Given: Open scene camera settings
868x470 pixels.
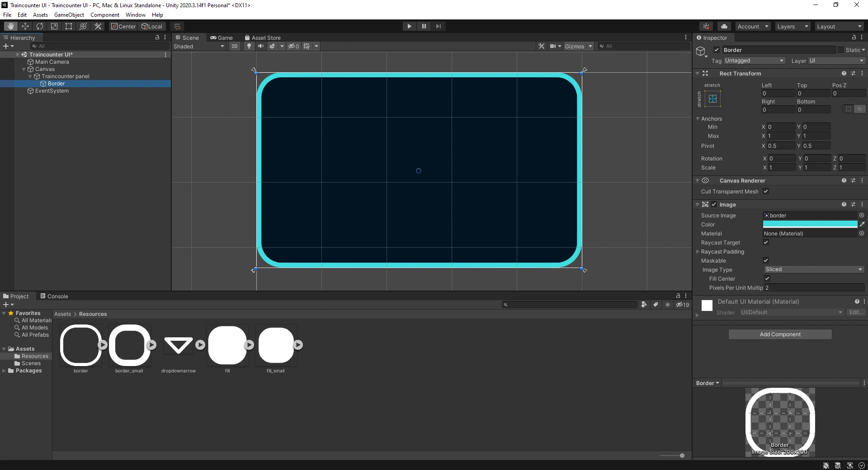Looking at the screenshot, I should pos(553,46).
